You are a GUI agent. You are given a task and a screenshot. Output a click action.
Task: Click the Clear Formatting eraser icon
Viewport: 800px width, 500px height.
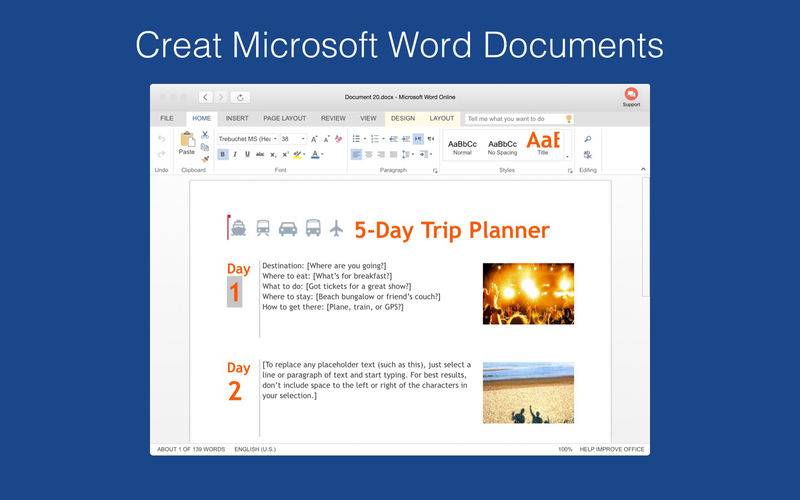[338, 139]
